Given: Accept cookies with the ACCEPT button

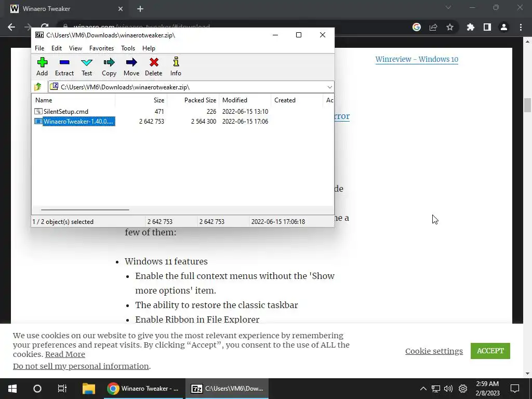Looking at the screenshot, I should click(x=490, y=351).
